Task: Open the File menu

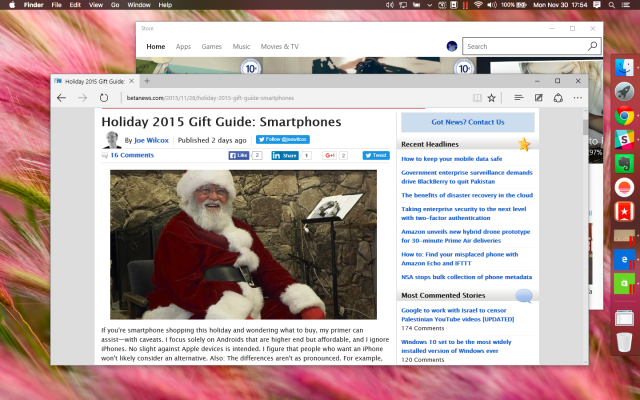Action: pos(56,5)
